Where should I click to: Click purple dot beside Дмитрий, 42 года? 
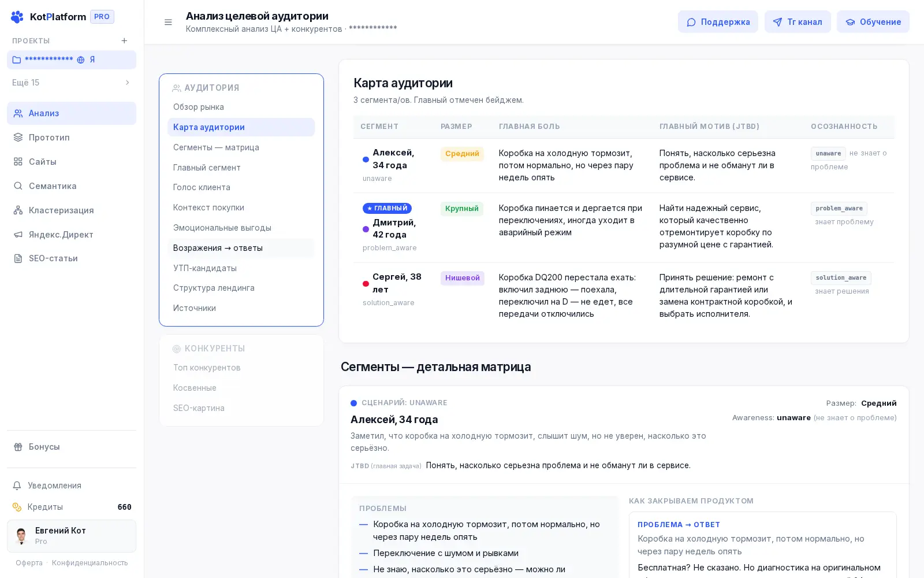point(366,229)
